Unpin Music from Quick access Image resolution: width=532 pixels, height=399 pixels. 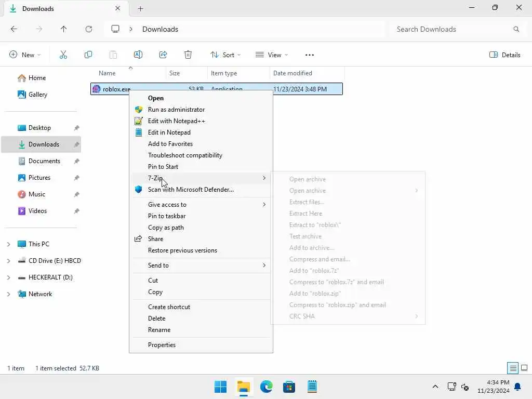(x=77, y=194)
